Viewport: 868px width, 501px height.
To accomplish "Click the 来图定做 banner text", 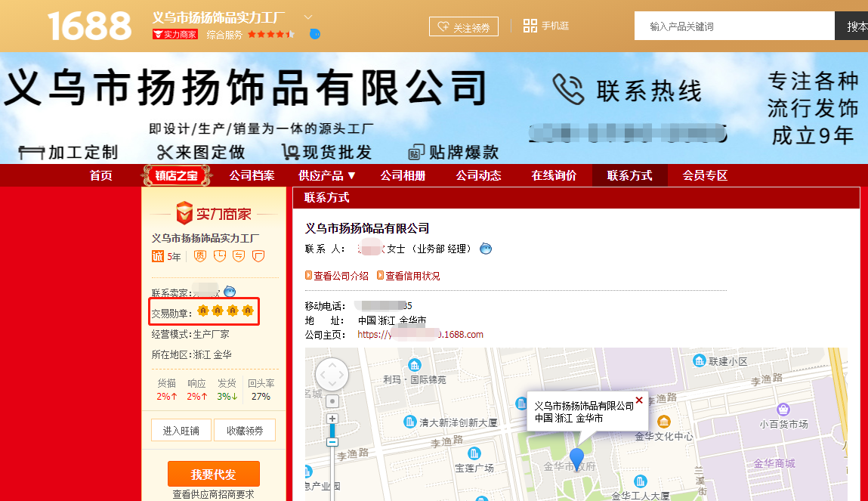I will coord(201,152).
